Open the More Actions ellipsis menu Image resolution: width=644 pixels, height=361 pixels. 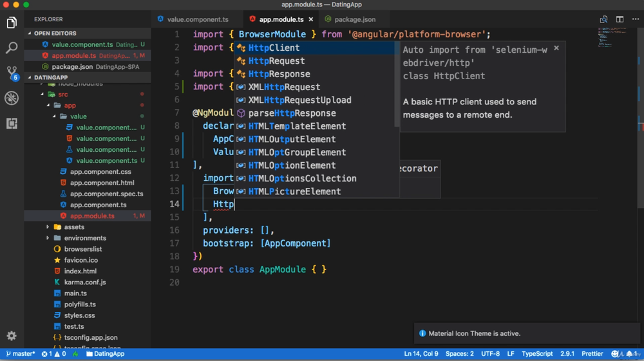pos(636,19)
